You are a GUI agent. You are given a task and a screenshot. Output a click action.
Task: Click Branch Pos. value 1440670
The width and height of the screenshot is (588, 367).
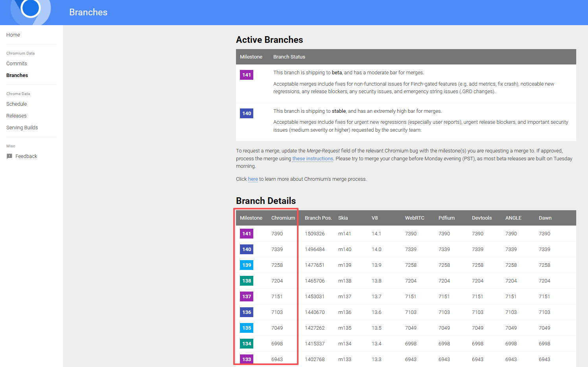pyautogui.click(x=315, y=312)
